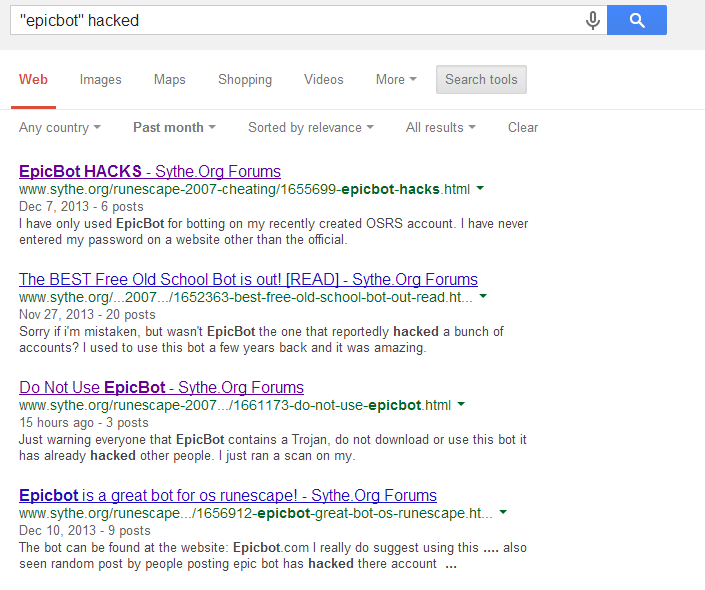Click the microphone voice search icon
The height and width of the screenshot is (590, 705).
pos(593,20)
